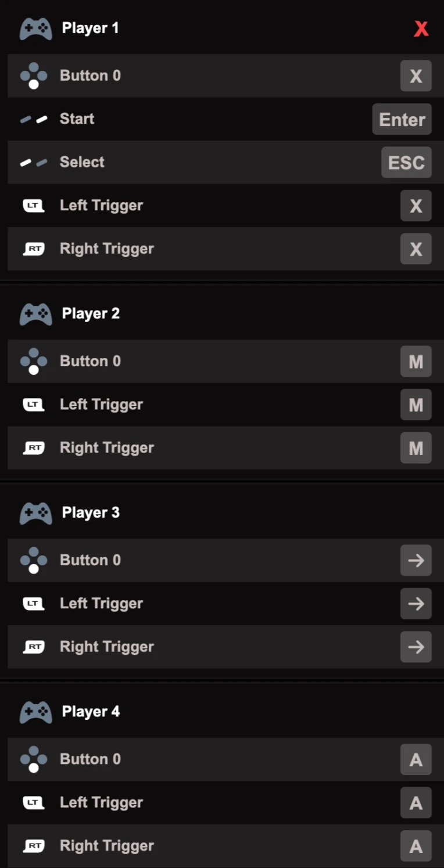444x868 pixels.
Task: Click Player 2's RT Right Trigger icon
Action: [34, 448]
